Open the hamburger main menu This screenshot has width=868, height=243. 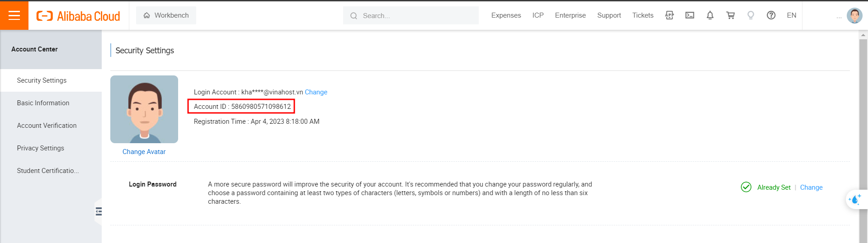coord(14,15)
